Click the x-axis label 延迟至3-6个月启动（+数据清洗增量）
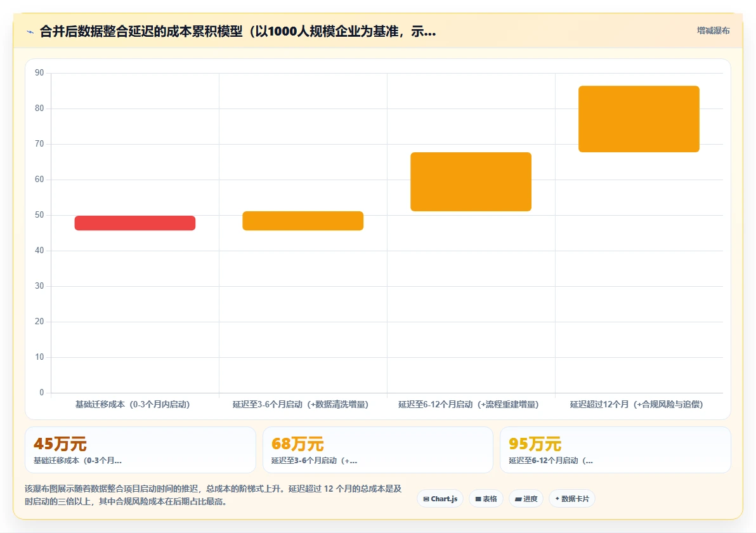Viewport: 756px width, 533px height. [301, 404]
